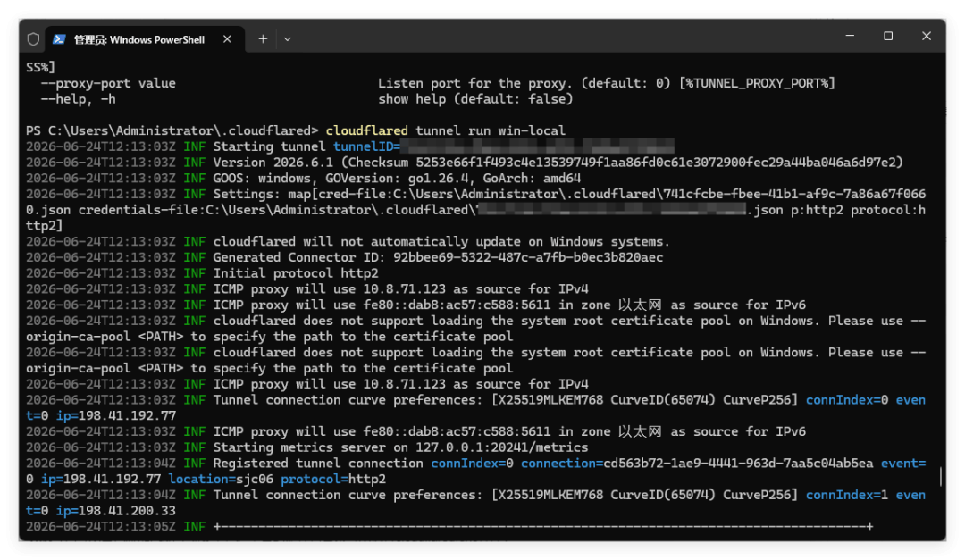Click the terminal scrollbar thumb

(x=940, y=476)
